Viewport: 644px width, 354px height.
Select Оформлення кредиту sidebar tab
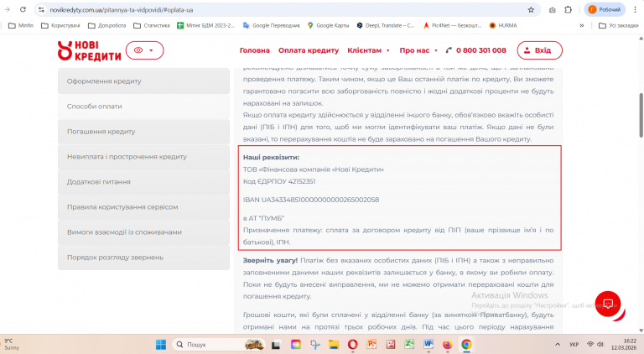[x=143, y=81]
